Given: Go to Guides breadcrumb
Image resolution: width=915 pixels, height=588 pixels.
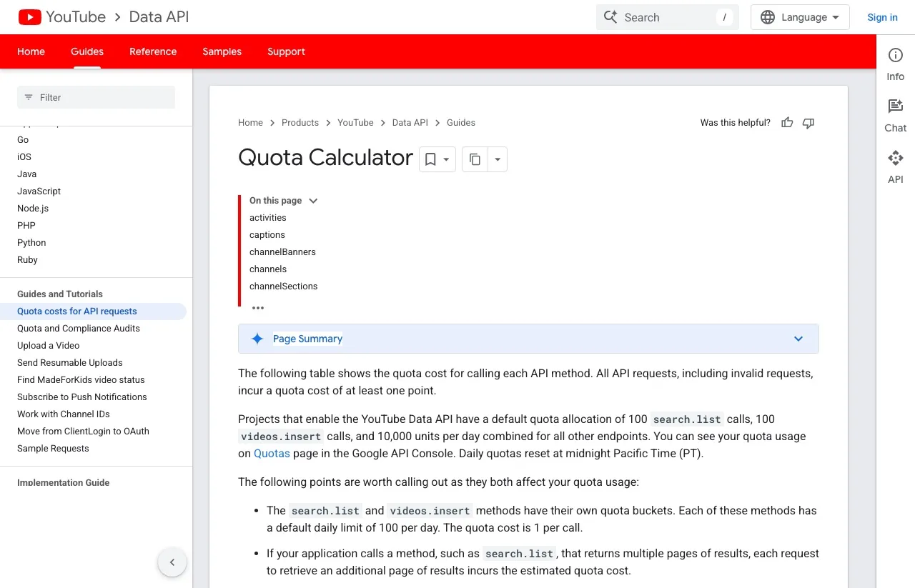Looking at the screenshot, I should [x=461, y=123].
